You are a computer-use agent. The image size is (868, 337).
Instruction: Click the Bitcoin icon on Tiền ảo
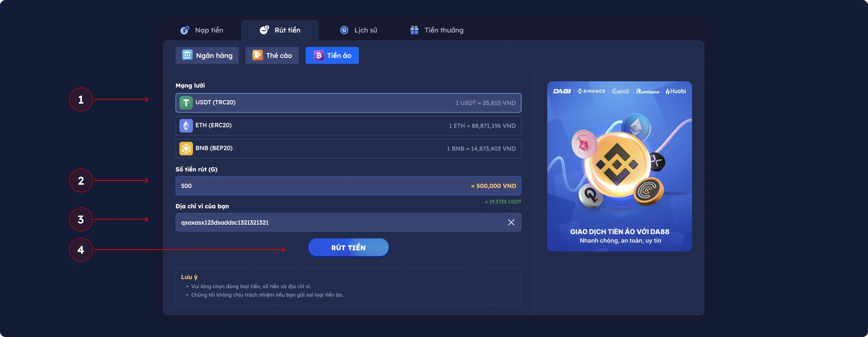click(x=318, y=55)
